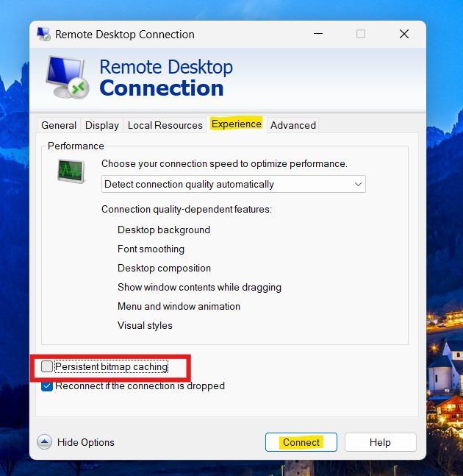Enable Persistent bitmap caching checkbox
Screen dimensions: 463x476
pyautogui.click(x=47, y=366)
